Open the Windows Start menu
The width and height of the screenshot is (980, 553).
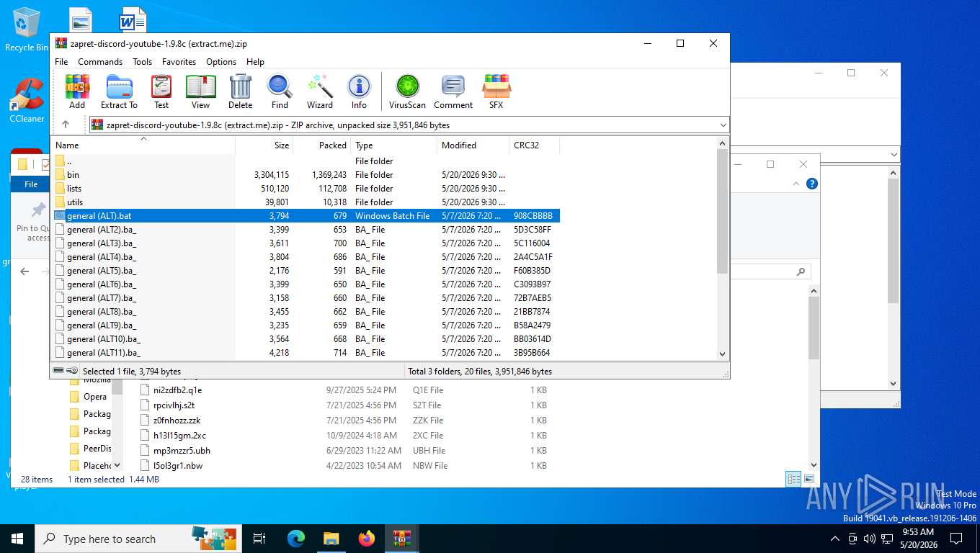pos(17,539)
